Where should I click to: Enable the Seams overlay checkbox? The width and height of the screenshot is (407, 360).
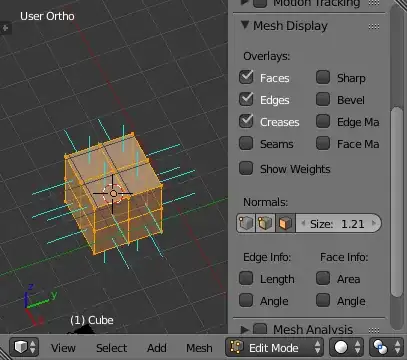(246, 143)
